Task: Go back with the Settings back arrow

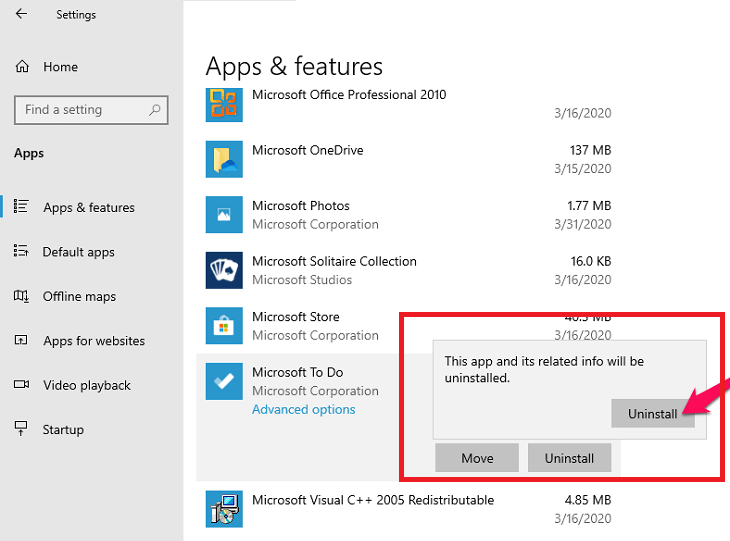Action: click(21, 14)
